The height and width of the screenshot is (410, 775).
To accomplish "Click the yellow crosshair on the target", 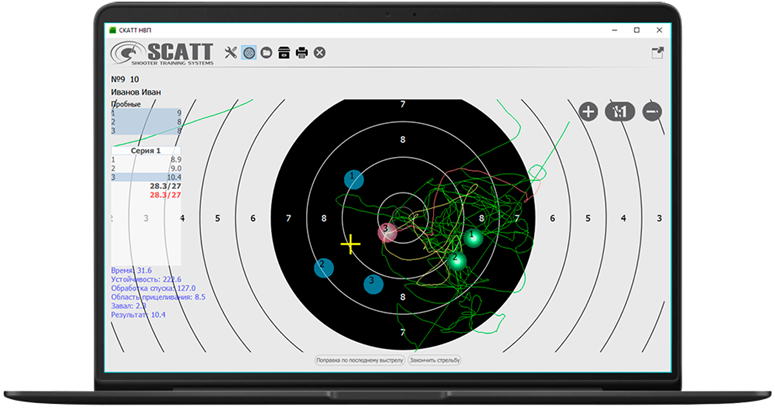I will point(350,243).
